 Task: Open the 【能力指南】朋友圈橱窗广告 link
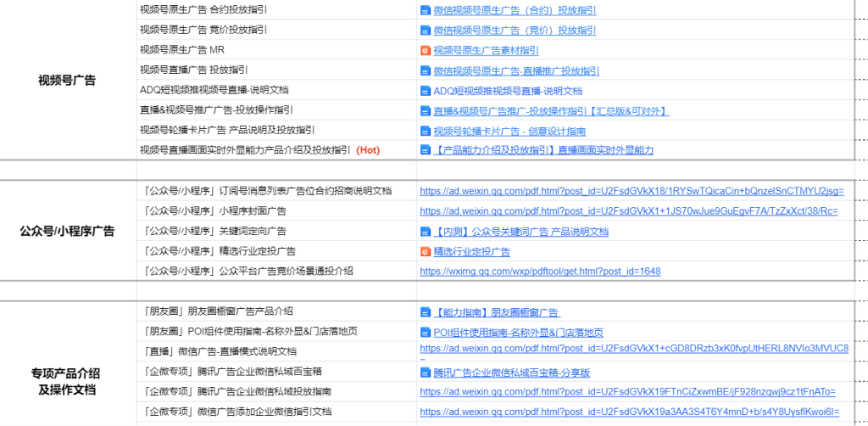pyautogui.click(x=497, y=312)
